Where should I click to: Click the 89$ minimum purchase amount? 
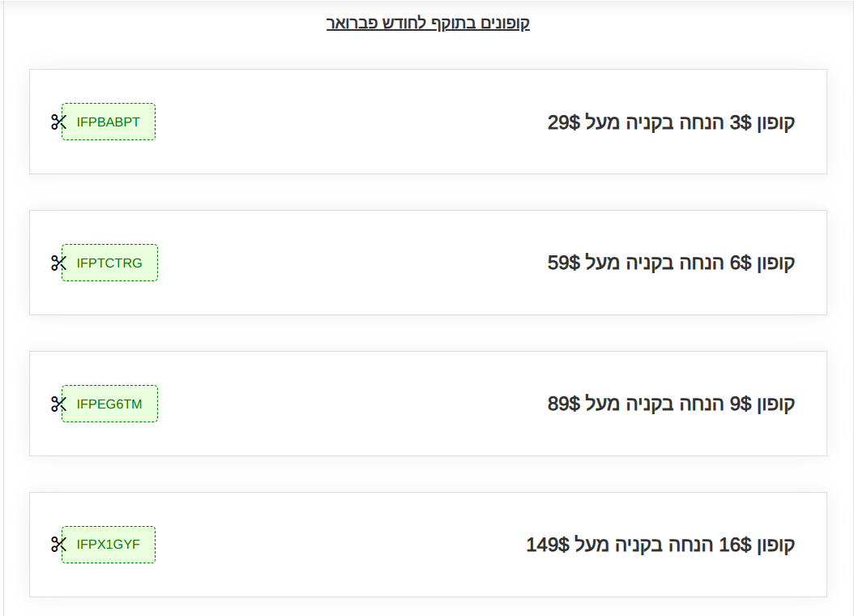tap(564, 404)
